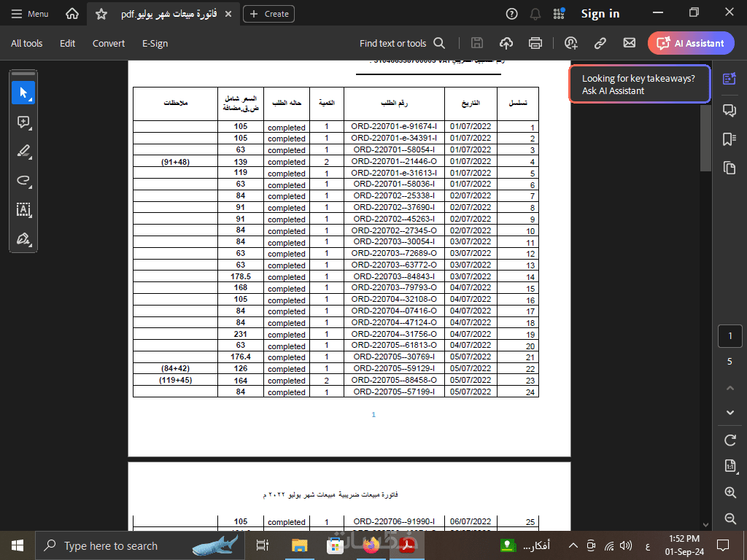Click Sign in
Image resolution: width=747 pixels, height=560 pixels.
click(600, 14)
